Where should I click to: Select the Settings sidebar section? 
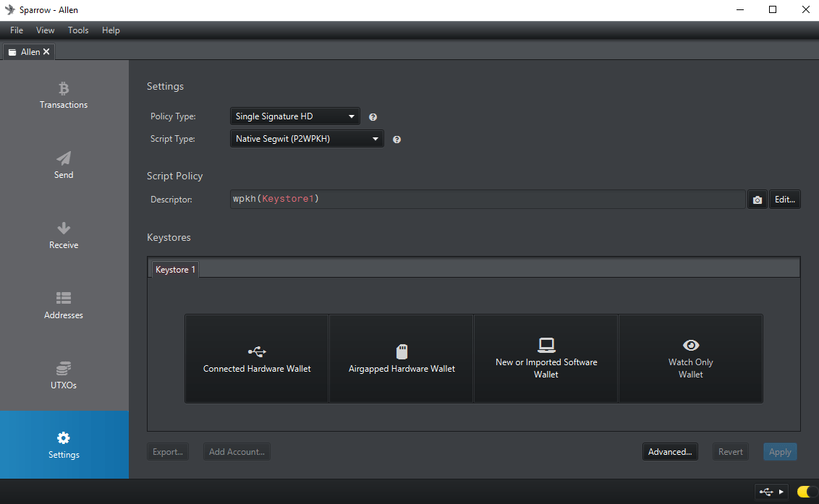(x=64, y=445)
